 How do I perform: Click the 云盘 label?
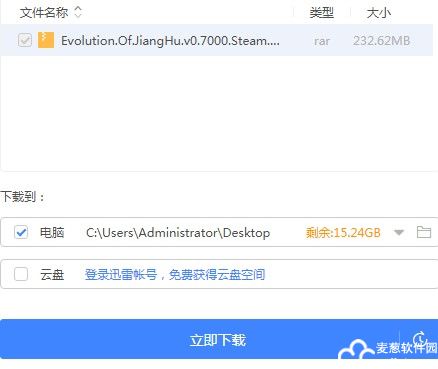52,275
